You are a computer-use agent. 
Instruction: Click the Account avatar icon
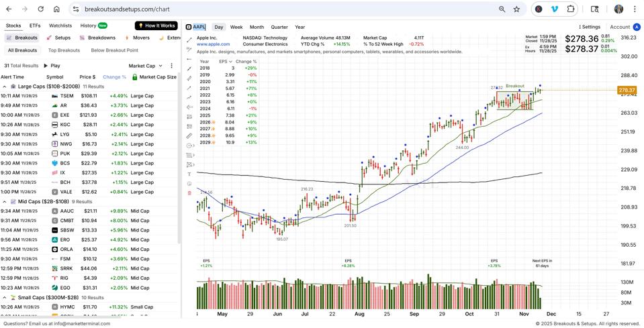(x=637, y=28)
